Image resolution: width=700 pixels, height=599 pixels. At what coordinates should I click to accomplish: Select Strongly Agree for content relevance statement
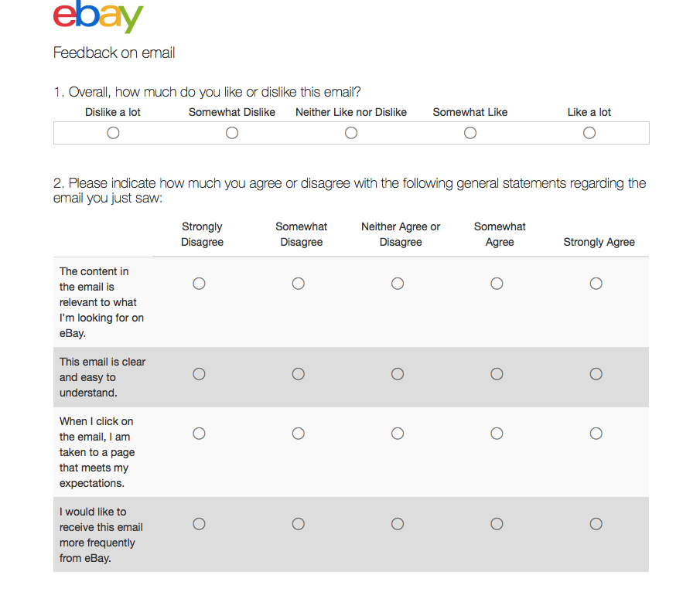tap(596, 284)
